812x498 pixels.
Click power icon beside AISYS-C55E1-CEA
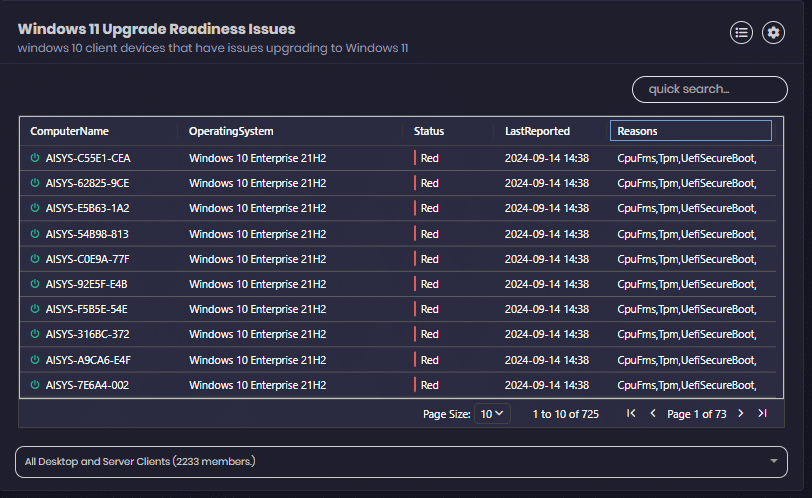click(x=35, y=158)
